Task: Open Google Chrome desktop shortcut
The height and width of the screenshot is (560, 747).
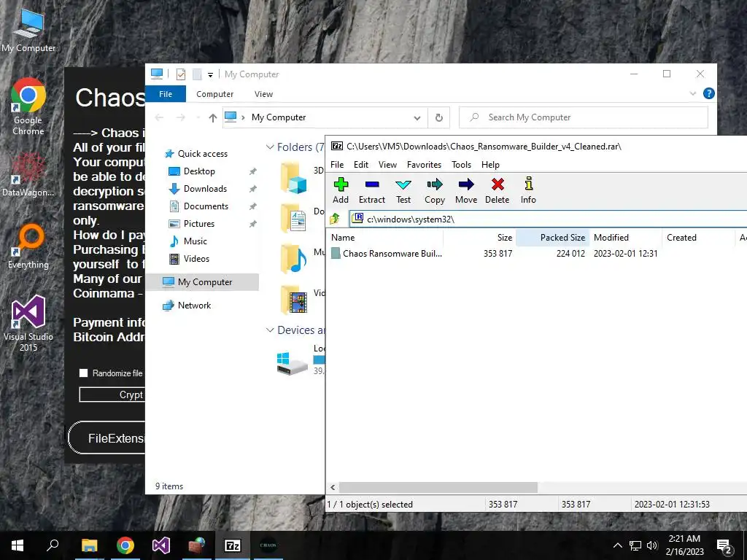Action: (x=28, y=106)
